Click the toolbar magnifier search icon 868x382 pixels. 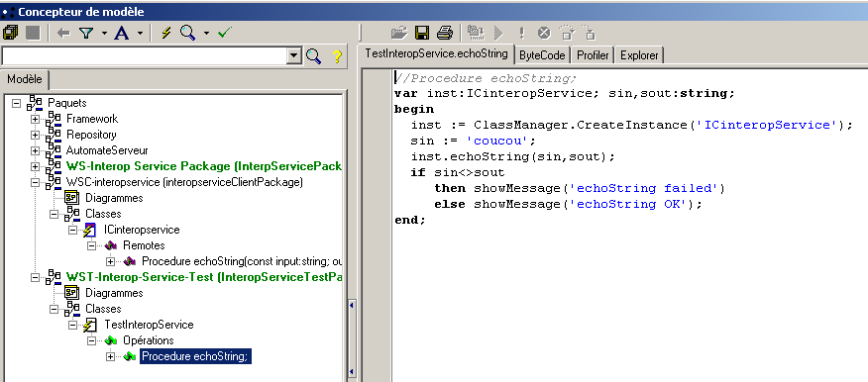pyautogui.click(x=187, y=34)
